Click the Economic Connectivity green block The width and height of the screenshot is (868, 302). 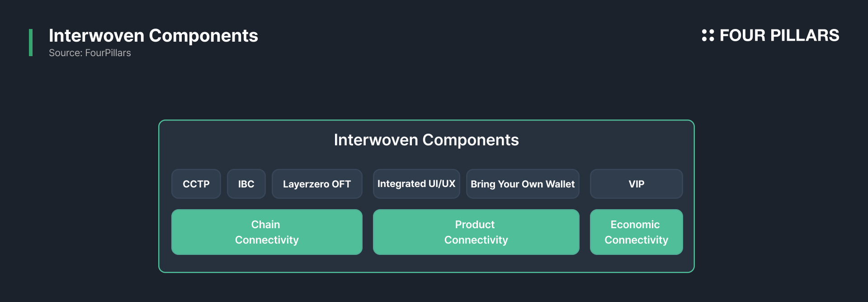click(x=637, y=232)
